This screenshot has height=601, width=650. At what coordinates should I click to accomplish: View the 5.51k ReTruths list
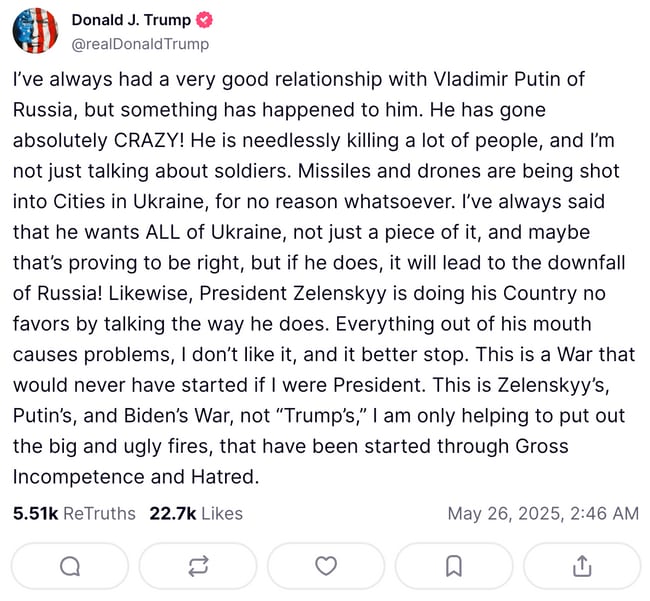[x=74, y=514]
